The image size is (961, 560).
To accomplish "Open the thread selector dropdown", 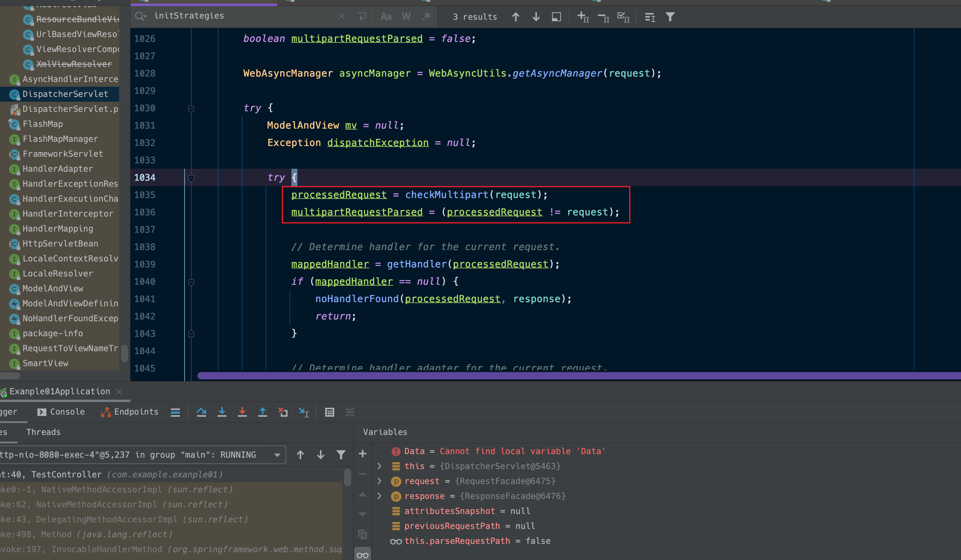I will [x=277, y=455].
